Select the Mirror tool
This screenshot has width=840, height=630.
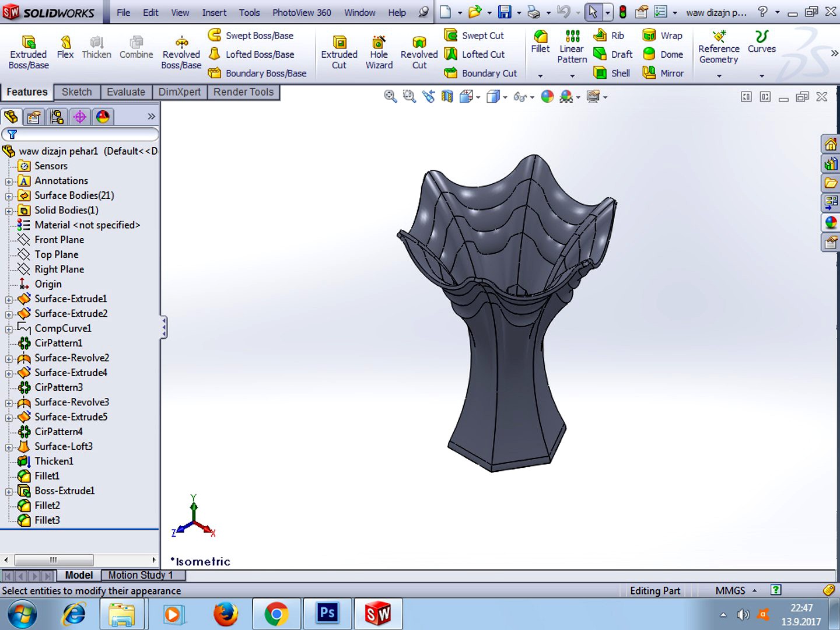663,73
